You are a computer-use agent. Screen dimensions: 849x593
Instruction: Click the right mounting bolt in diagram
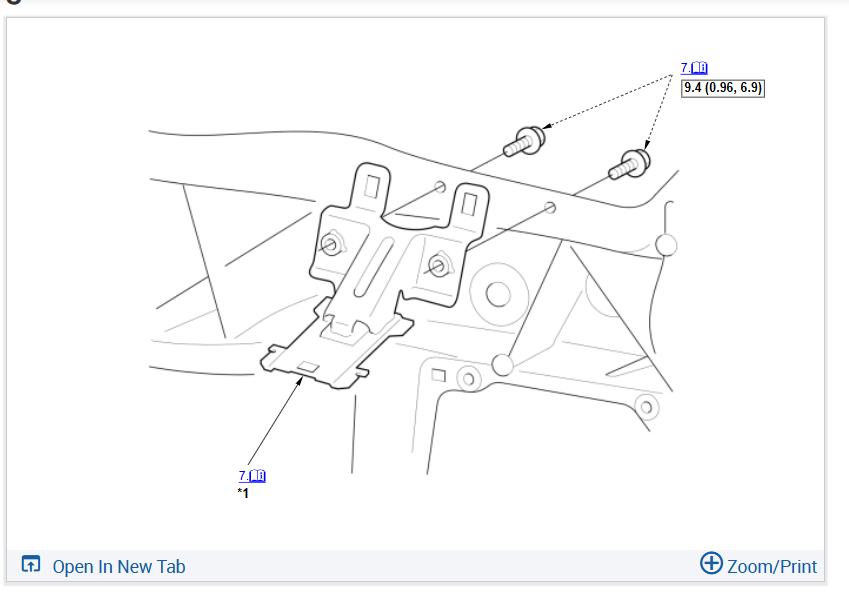coord(629,165)
